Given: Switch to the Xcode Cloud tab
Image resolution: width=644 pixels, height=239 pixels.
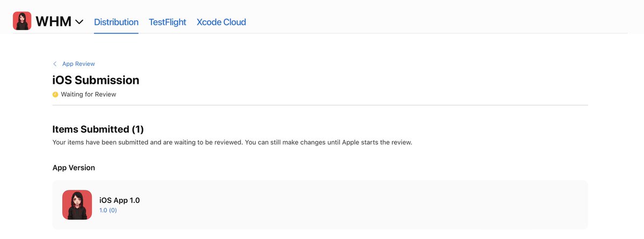Looking at the screenshot, I should click(221, 22).
